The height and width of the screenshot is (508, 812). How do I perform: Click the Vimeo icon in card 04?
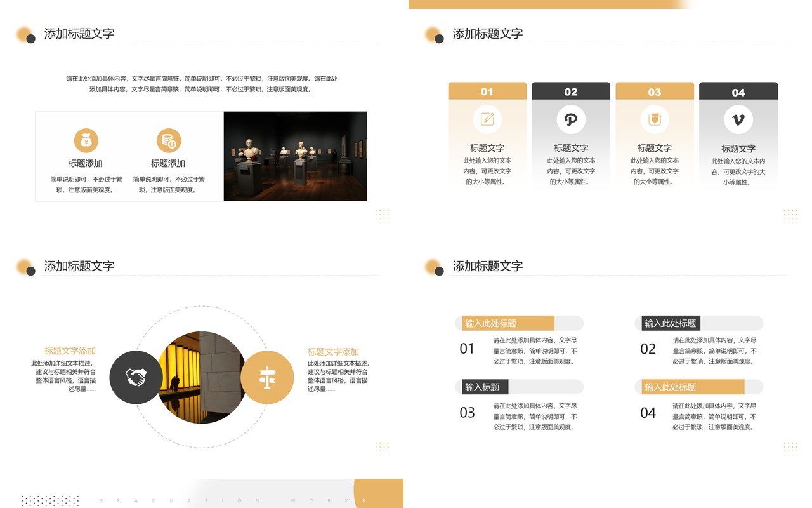(738, 119)
